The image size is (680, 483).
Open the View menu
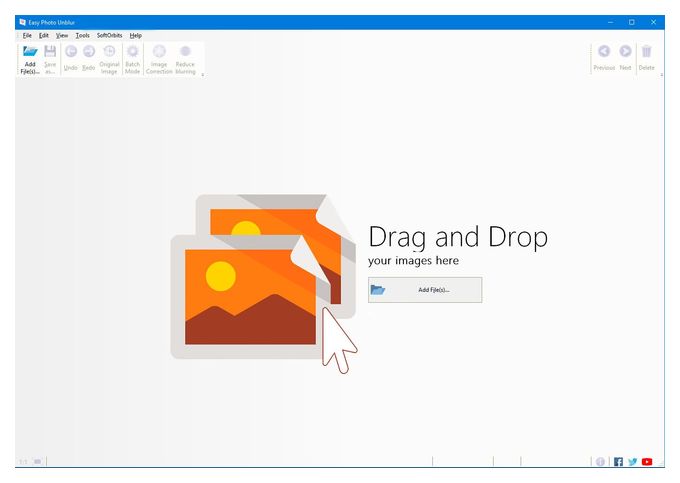(62, 36)
